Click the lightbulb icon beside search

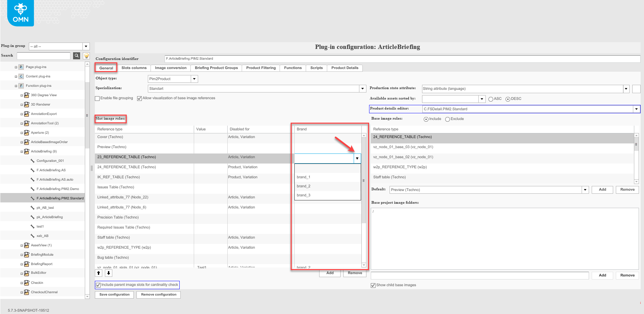click(86, 56)
